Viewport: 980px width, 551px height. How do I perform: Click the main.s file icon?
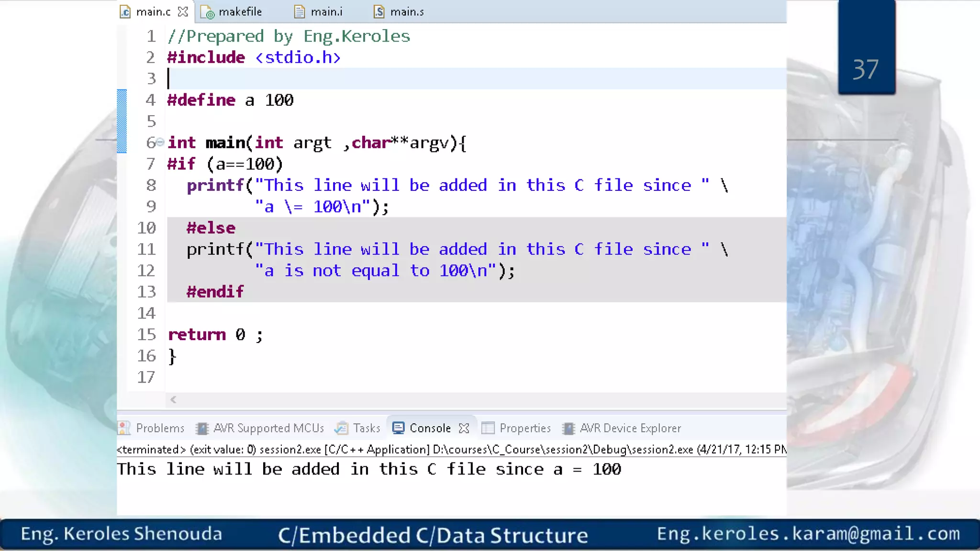[x=379, y=12]
